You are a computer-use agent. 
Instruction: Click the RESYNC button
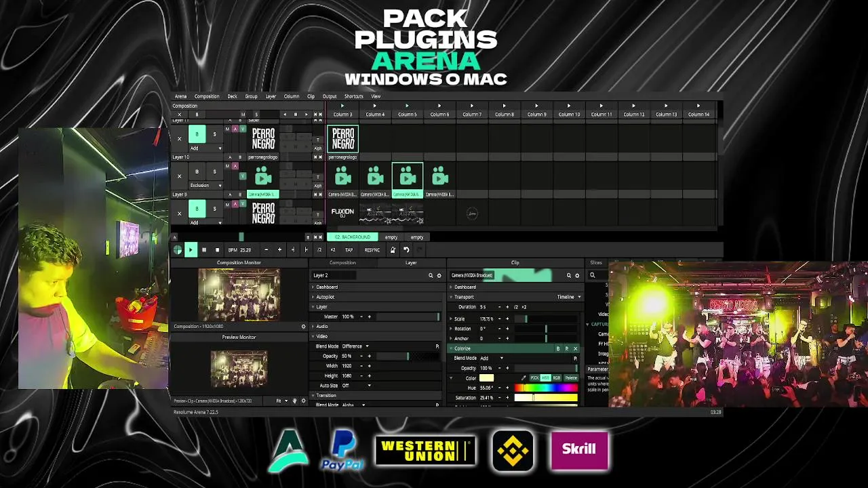coord(372,250)
